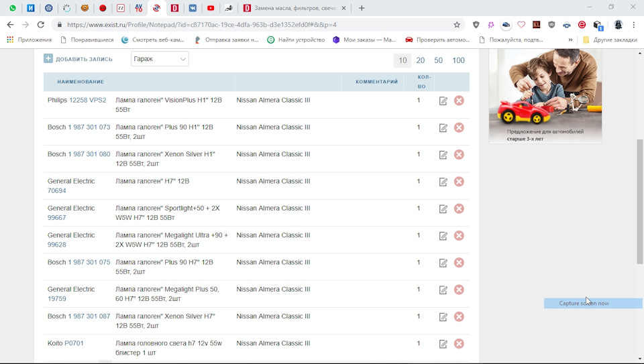Screen dimensions: 644x364
Task: Open a new browser tab
Action: (x=362, y=8)
